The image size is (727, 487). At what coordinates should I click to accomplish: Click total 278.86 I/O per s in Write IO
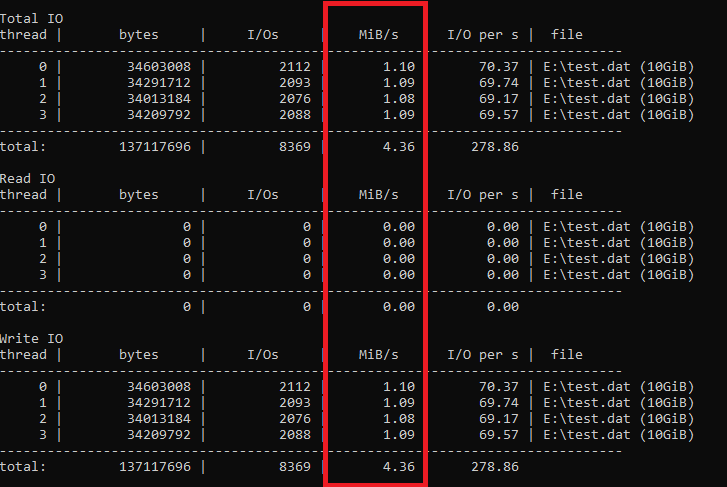pyautogui.click(x=495, y=467)
